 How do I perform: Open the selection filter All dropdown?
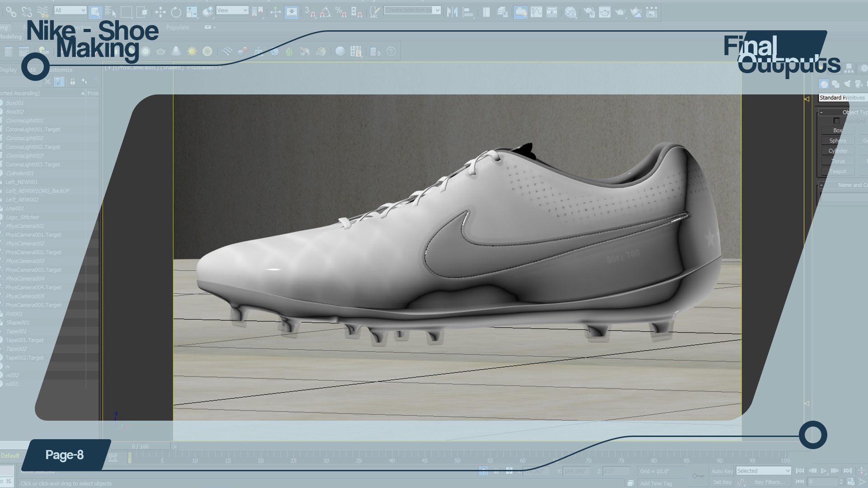tap(70, 9)
